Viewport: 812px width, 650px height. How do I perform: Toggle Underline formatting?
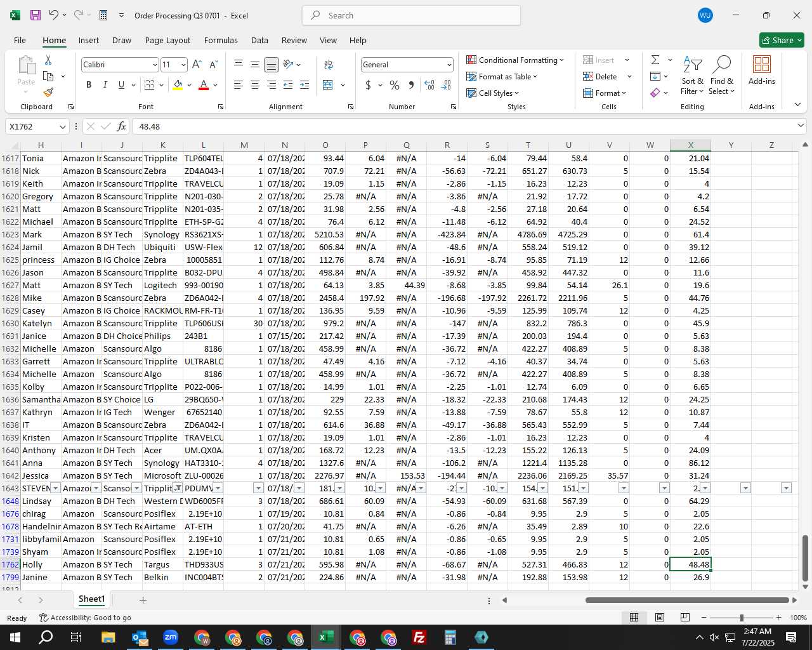121,85
